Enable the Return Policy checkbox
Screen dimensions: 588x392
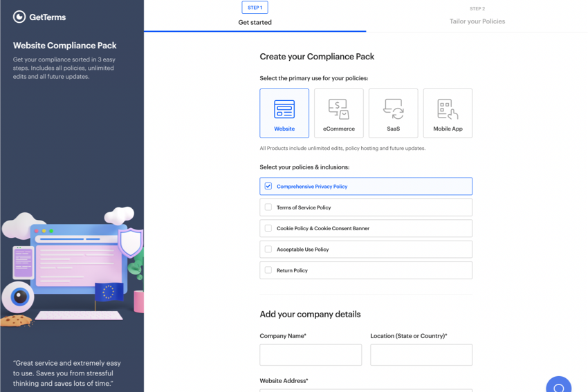268,270
